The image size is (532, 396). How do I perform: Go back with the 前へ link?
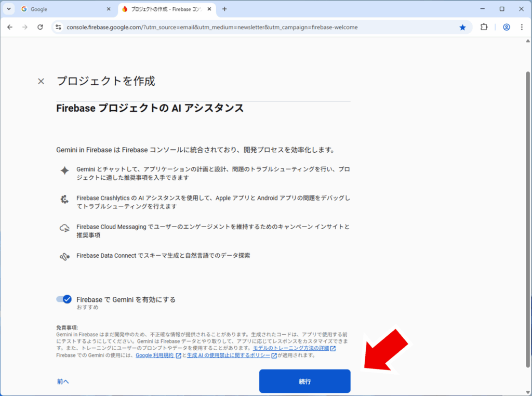coord(63,381)
